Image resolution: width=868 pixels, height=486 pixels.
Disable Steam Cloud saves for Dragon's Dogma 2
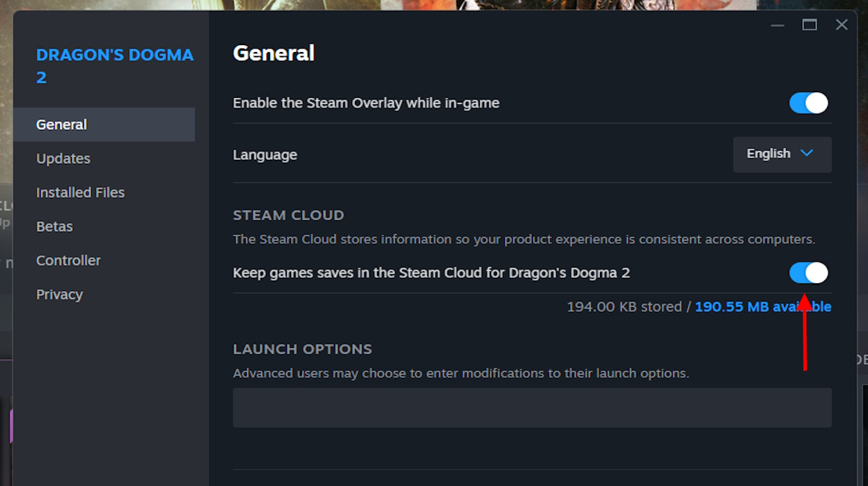click(808, 272)
